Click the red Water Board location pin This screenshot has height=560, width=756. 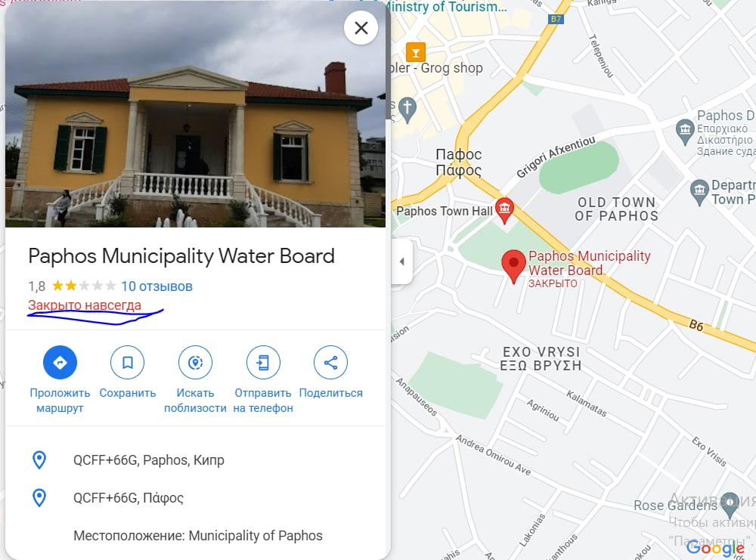point(513,265)
